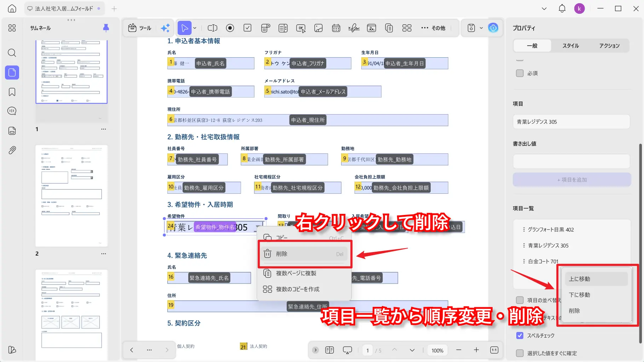The height and width of the screenshot is (362, 644).
Task: Open the Search panel icon in sidebar
Action: [12, 53]
